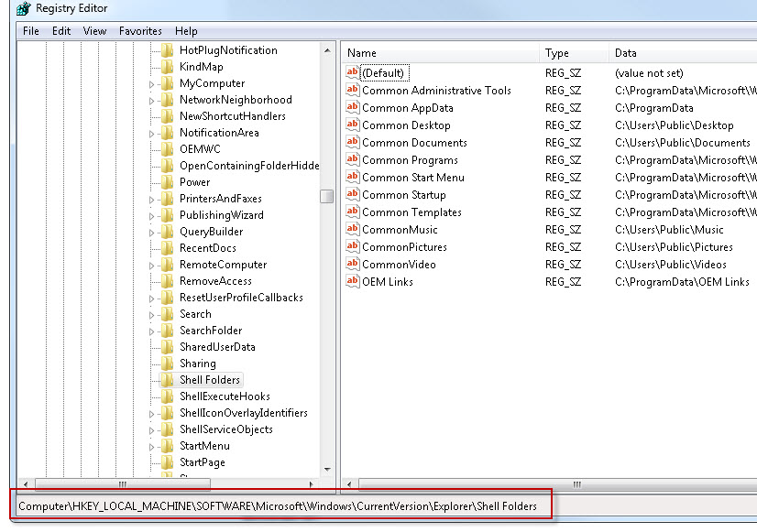Viewport: 757px width, 532px height.
Task: Click the string icon of (Default) value
Action: point(353,73)
